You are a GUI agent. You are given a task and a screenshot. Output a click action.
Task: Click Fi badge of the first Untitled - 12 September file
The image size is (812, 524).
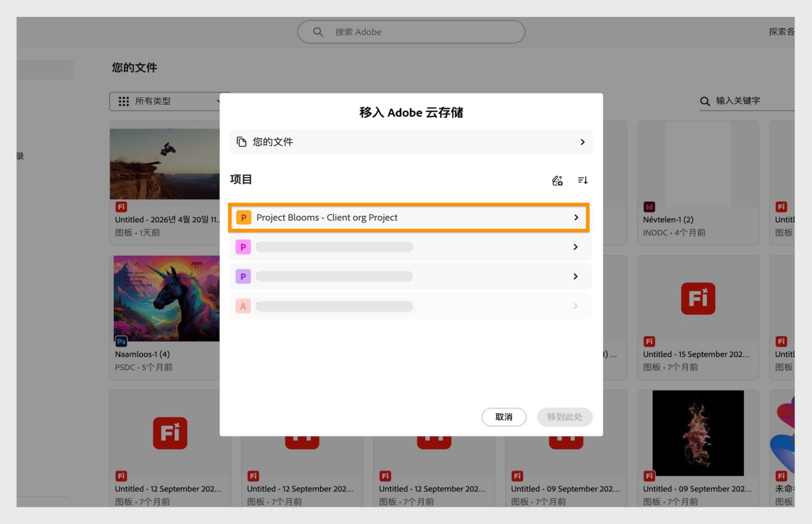pos(121,476)
